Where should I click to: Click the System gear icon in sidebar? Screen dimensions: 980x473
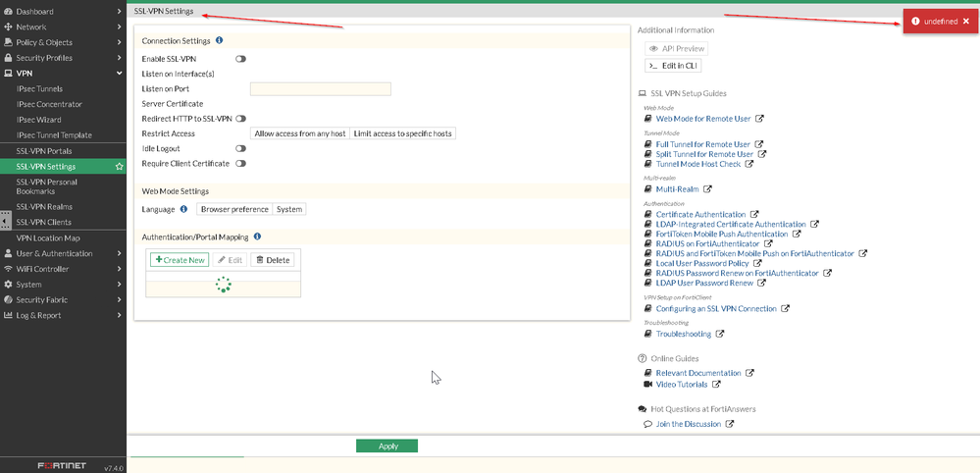[8, 285]
